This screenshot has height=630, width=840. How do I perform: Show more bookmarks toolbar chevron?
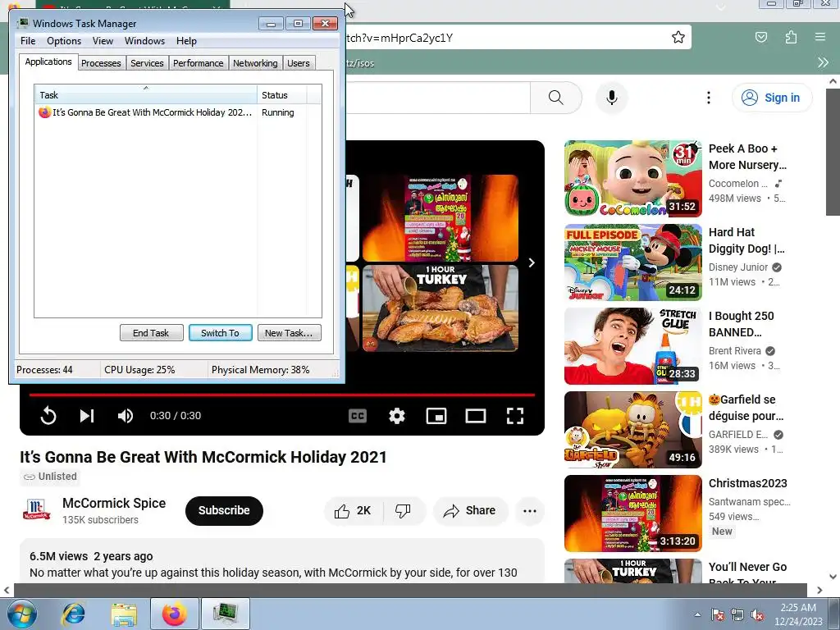point(823,62)
